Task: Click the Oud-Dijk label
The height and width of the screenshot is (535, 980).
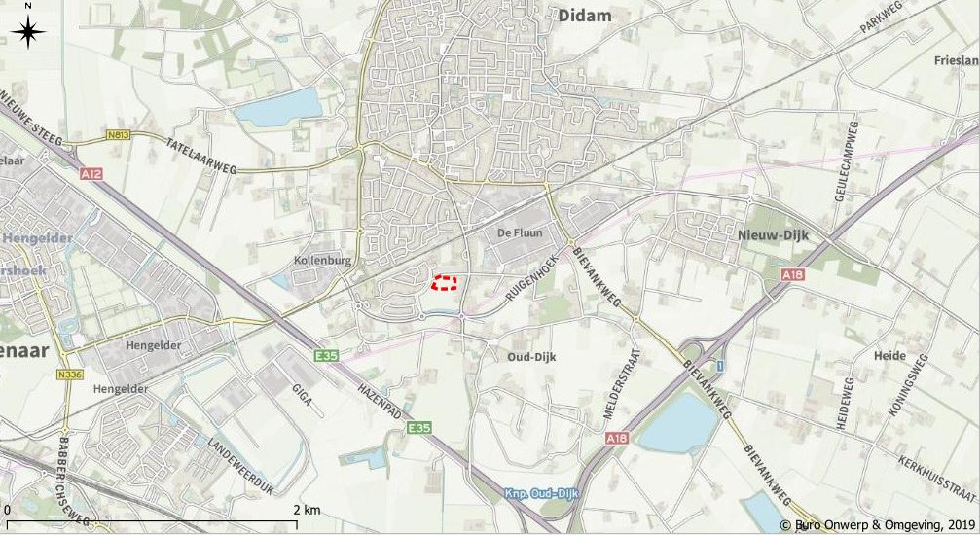Action: (x=532, y=357)
